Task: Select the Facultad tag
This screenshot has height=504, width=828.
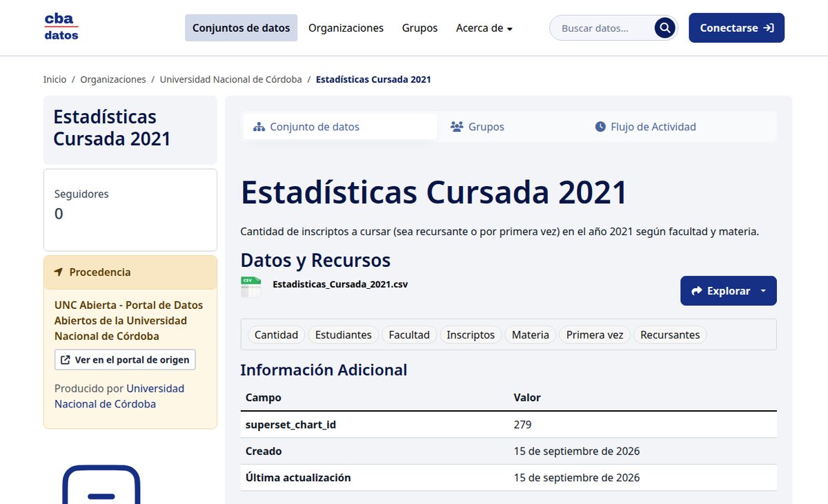Action: tap(409, 334)
